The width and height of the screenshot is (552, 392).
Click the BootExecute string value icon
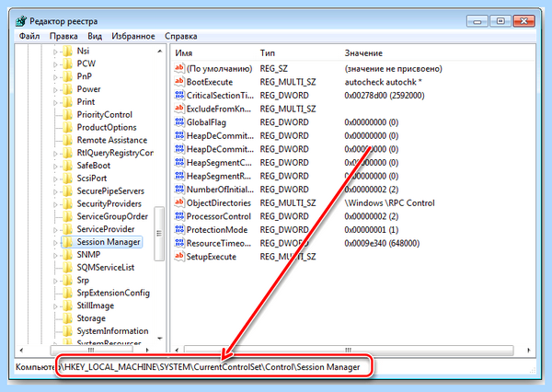[179, 82]
